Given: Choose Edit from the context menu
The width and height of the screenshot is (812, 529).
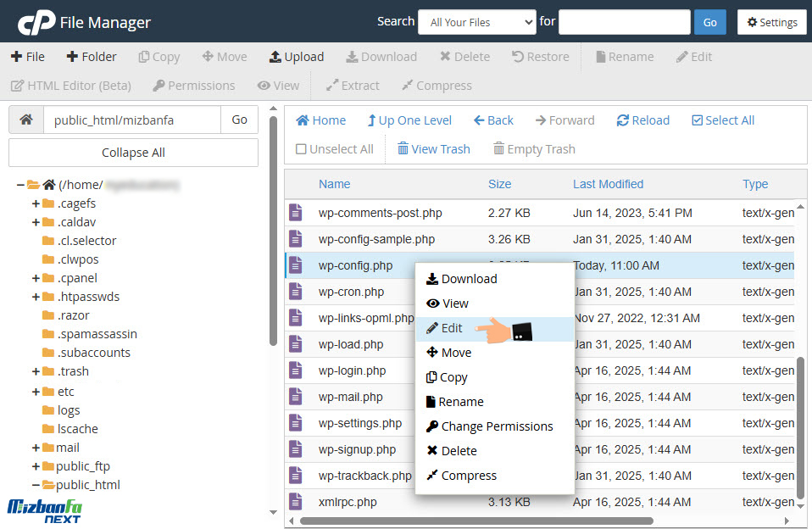Looking at the screenshot, I should (452, 328).
